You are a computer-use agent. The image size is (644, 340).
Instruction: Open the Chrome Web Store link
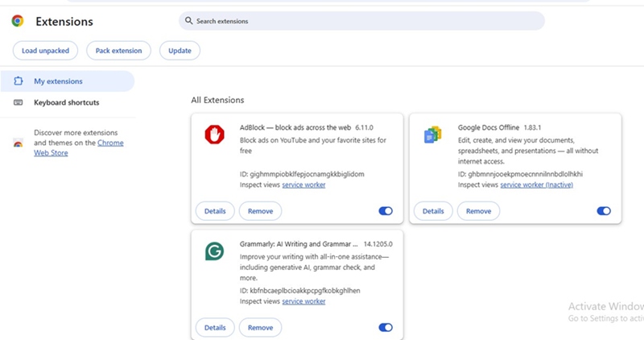coord(79,147)
